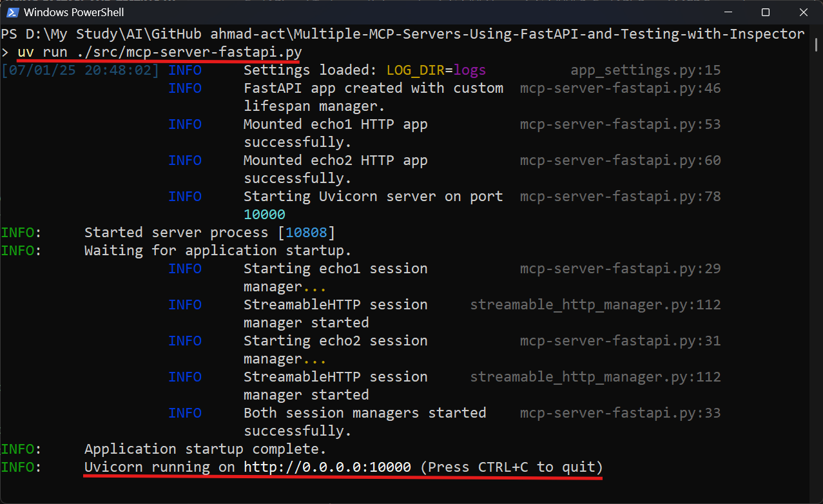The image size is (823, 504).
Task: Click the Mounted echo2 HTTP app text
Action: pyautogui.click(x=336, y=160)
